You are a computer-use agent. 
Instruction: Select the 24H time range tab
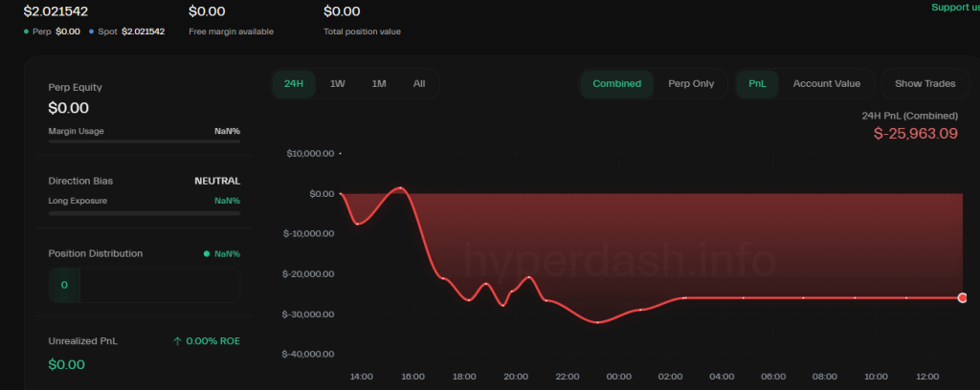pyautogui.click(x=294, y=83)
